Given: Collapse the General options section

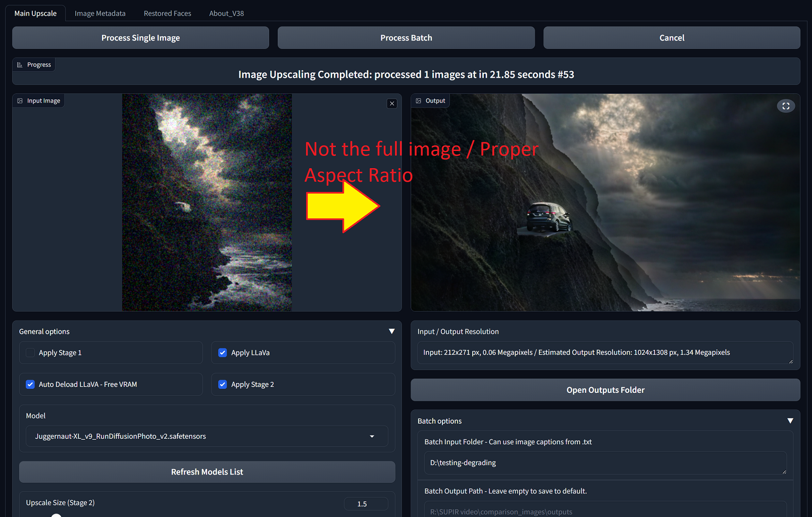Looking at the screenshot, I should [x=391, y=331].
